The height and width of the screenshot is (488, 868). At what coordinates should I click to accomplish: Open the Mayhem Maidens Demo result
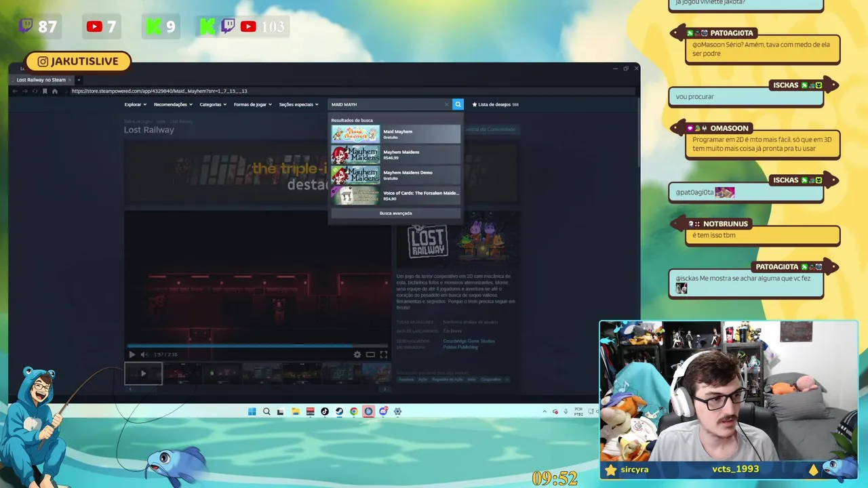[x=395, y=175]
